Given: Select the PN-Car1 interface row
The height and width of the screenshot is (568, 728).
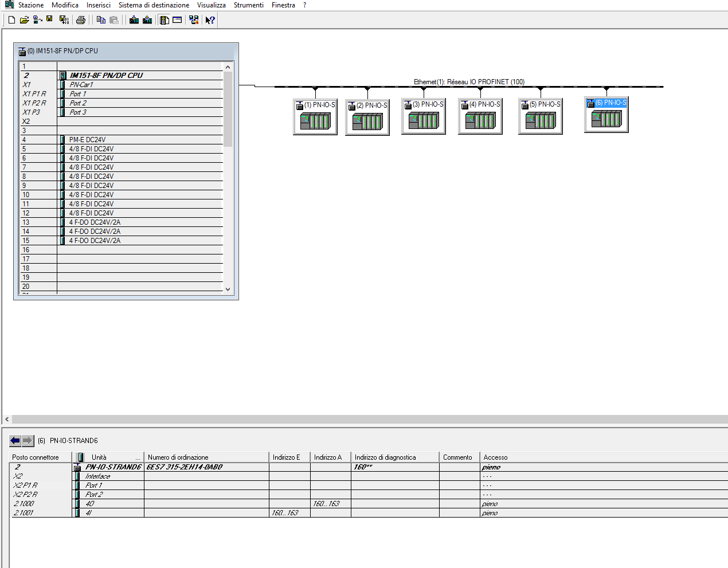Looking at the screenshot, I should (121, 85).
